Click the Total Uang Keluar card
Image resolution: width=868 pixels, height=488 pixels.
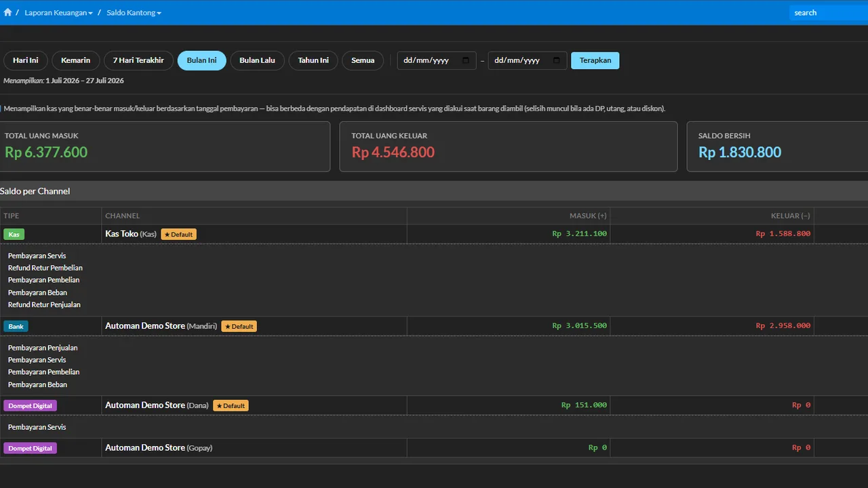click(509, 146)
